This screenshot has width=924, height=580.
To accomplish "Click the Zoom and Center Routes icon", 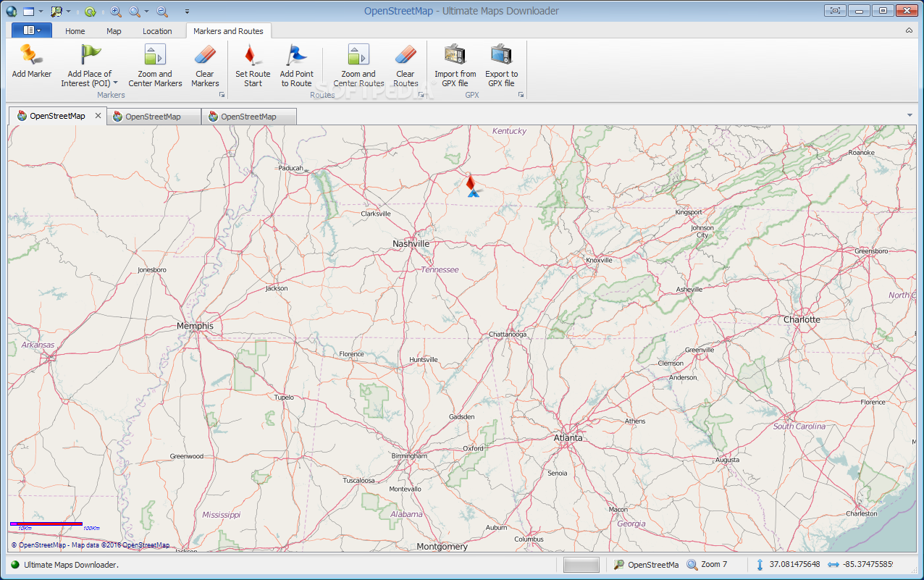I will click(358, 54).
